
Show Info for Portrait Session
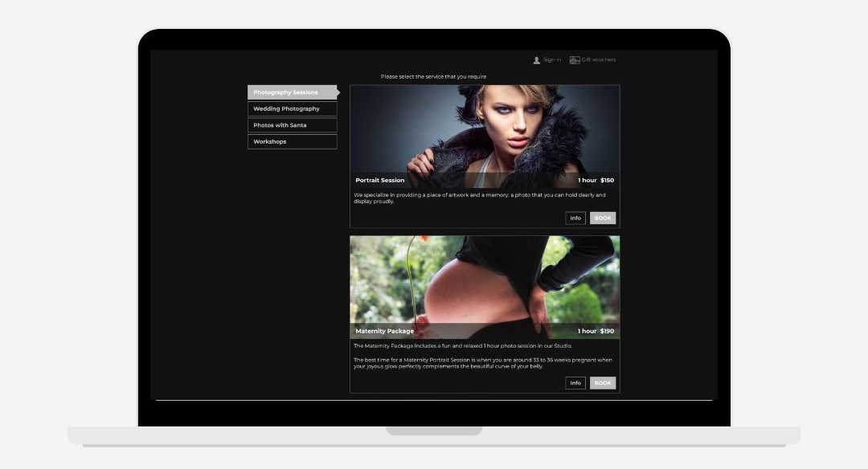point(575,218)
